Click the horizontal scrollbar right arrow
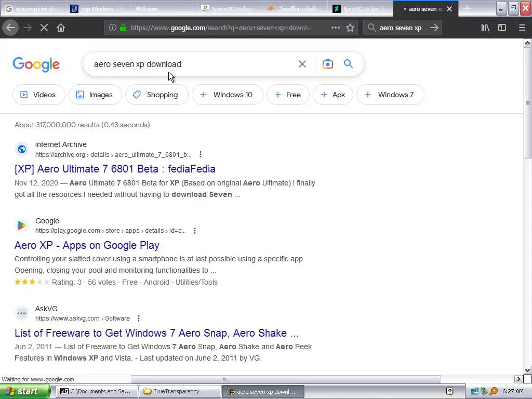Image resolution: width=532 pixels, height=399 pixels. pyautogui.click(x=518, y=379)
